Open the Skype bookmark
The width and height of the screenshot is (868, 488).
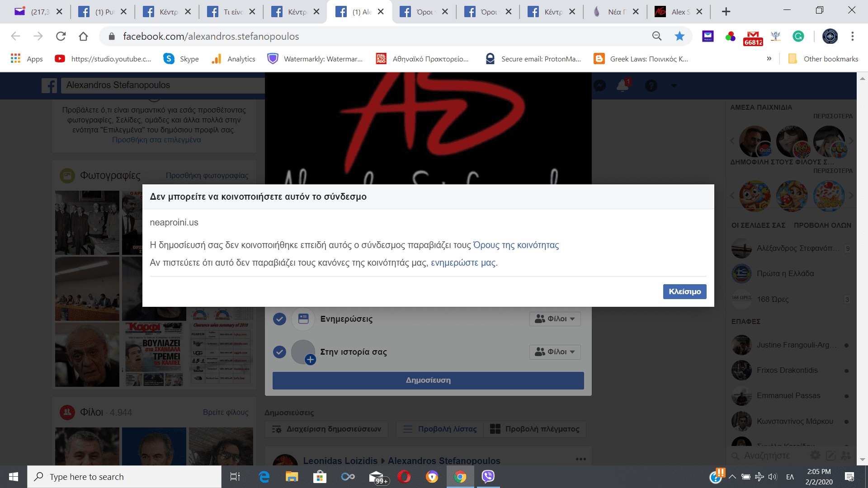181,59
